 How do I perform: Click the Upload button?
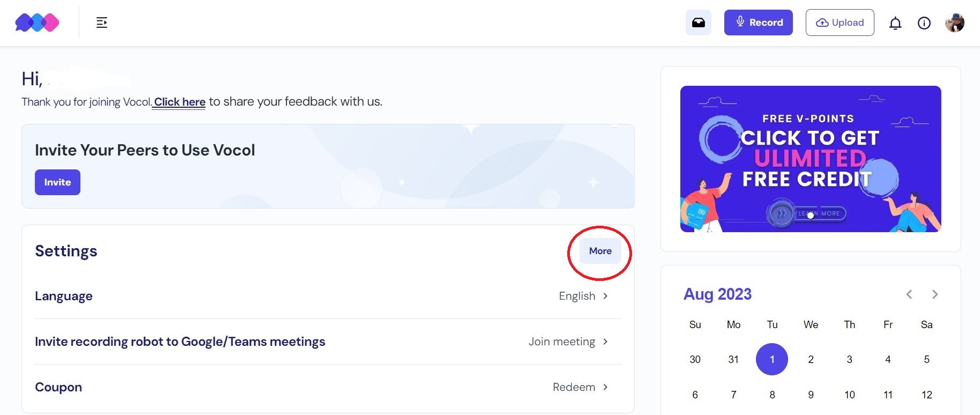coord(840,23)
